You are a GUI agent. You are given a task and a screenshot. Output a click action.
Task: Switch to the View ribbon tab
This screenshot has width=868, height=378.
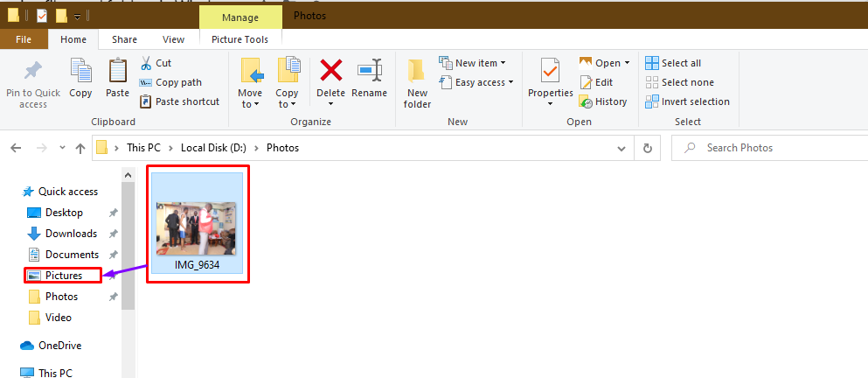coord(173,39)
